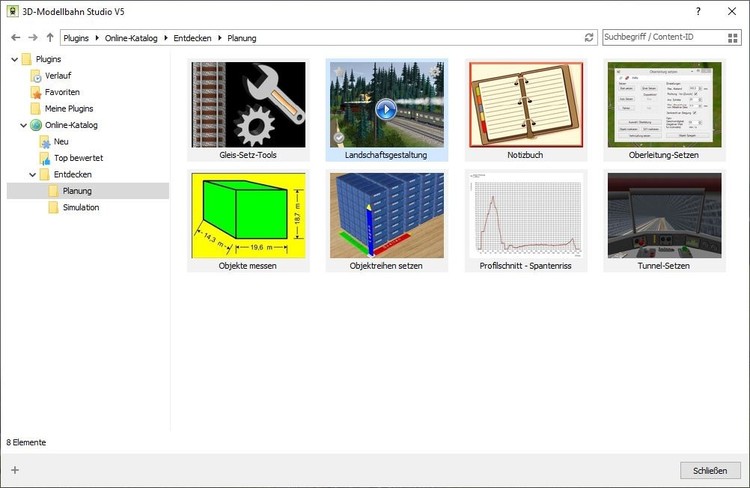750x488 pixels.
Task: Play the Landschaftsgestaltung preview video
Action: [386, 110]
